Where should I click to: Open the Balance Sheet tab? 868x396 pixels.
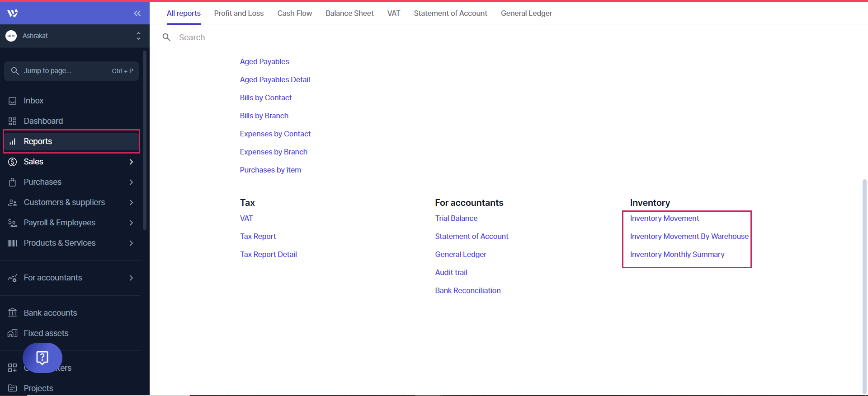point(349,13)
